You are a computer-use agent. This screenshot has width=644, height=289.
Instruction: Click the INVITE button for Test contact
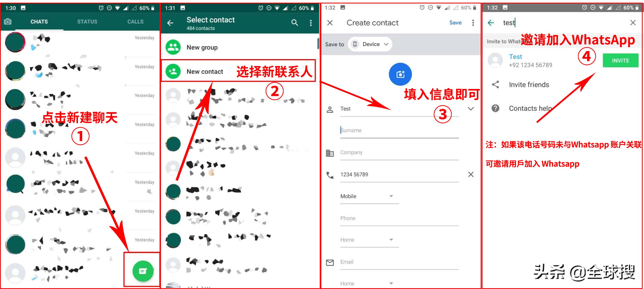[x=620, y=61]
